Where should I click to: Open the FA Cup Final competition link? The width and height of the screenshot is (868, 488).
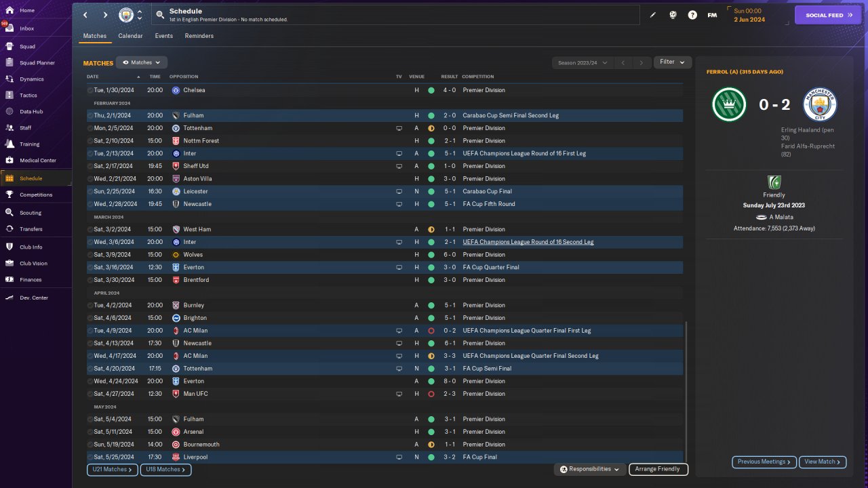click(x=479, y=457)
